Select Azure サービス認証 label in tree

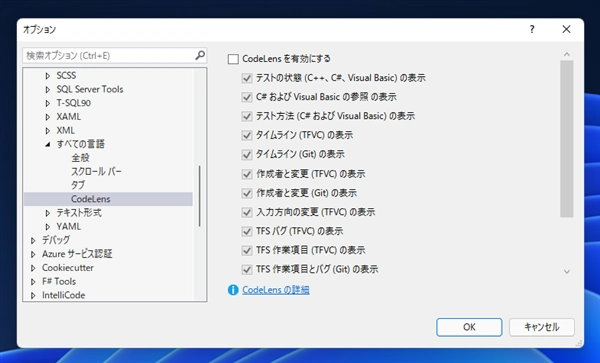tap(77, 254)
